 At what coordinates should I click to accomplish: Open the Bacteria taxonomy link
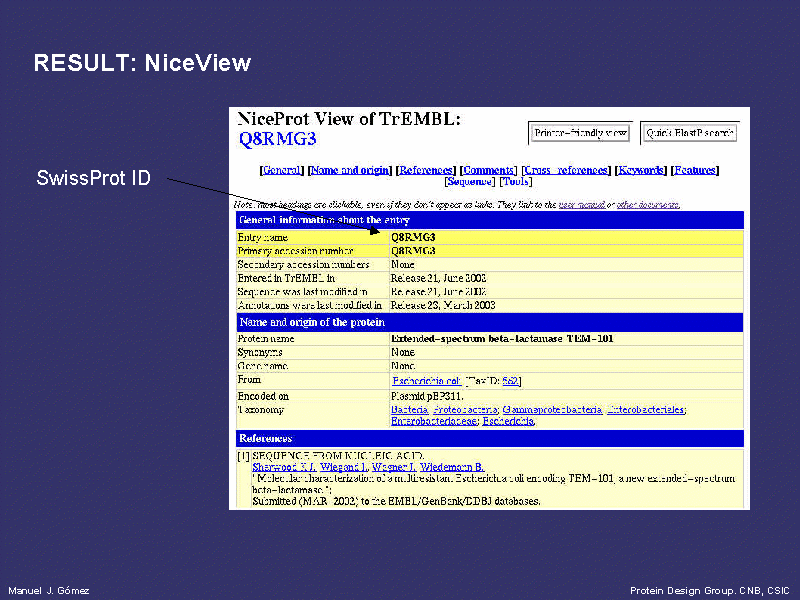pyautogui.click(x=409, y=410)
